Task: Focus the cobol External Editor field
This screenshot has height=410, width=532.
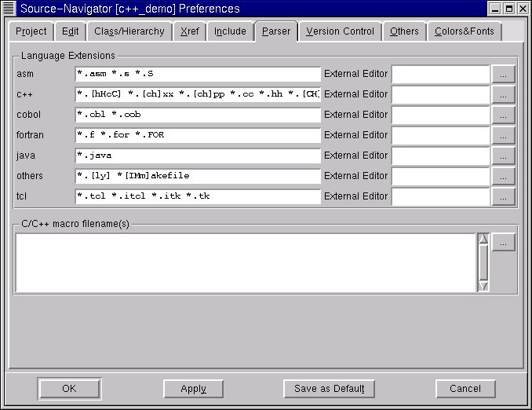Action: pyautogui.click(x=441, y=115)
